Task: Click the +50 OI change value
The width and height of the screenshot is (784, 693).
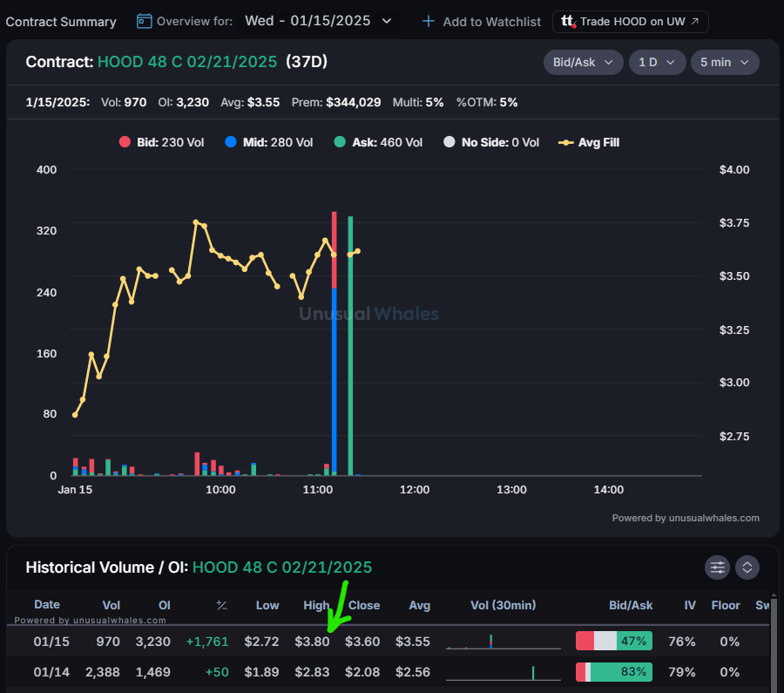Action: (x=217, y=672)
